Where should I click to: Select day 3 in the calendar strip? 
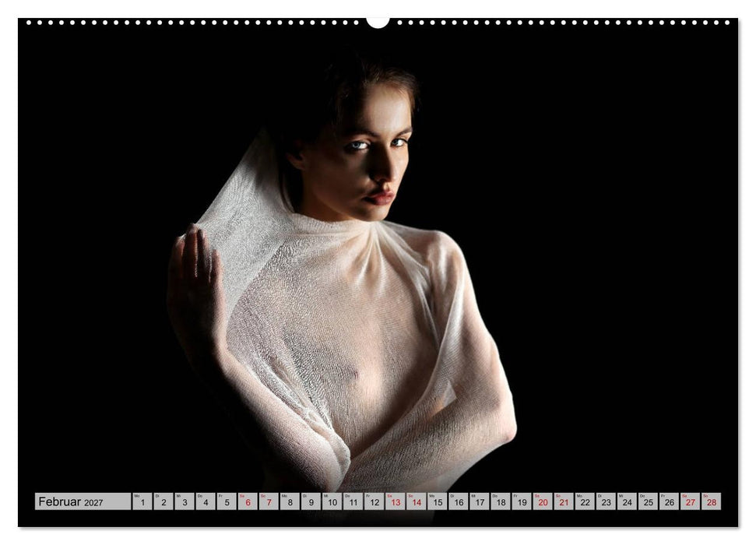(185, 501)
